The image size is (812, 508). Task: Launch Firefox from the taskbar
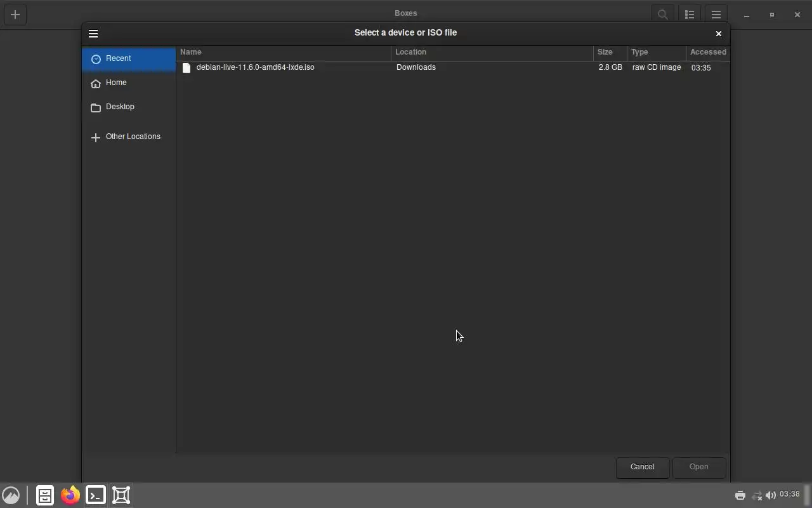coord(70,495)
